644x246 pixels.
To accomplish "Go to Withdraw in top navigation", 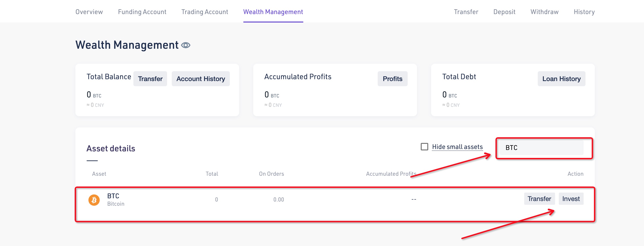I will (x=544, y=12).
